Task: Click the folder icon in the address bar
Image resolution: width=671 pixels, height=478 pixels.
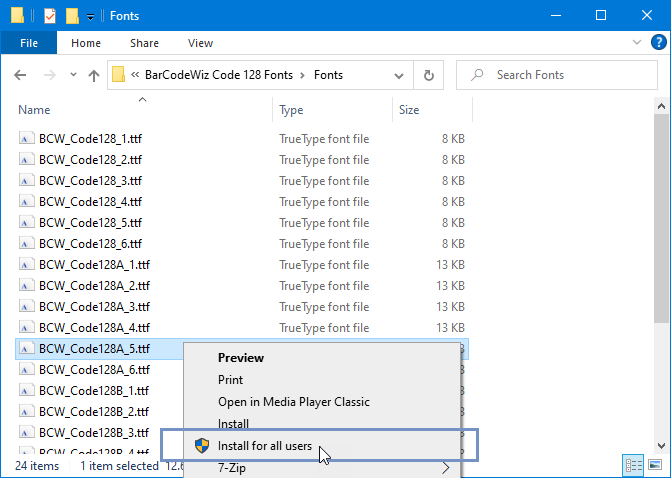Action: 119,75
